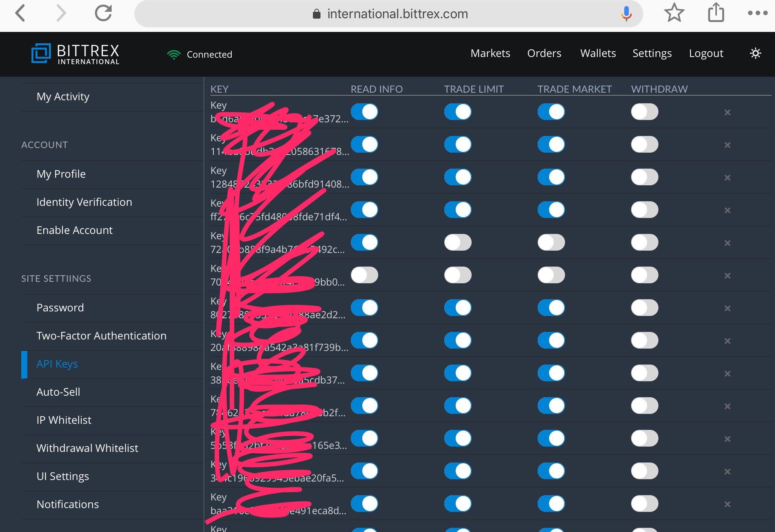Viewport: 775px width, 532px height.
Task: Bookmark page with the star icon
Action: point(674,13)
